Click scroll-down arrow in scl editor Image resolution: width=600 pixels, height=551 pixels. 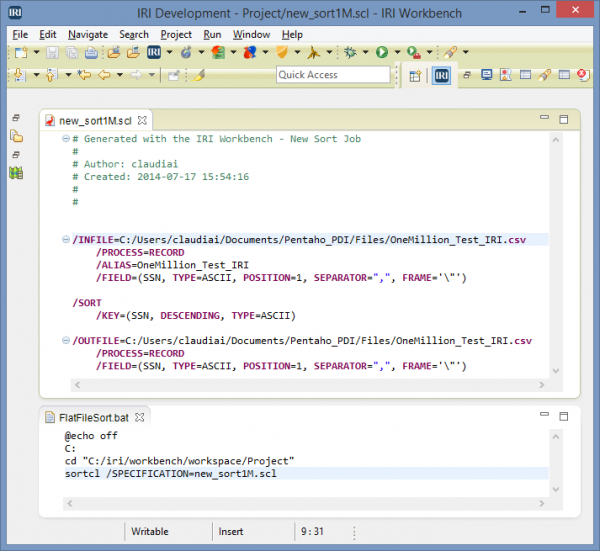[556, 371]
